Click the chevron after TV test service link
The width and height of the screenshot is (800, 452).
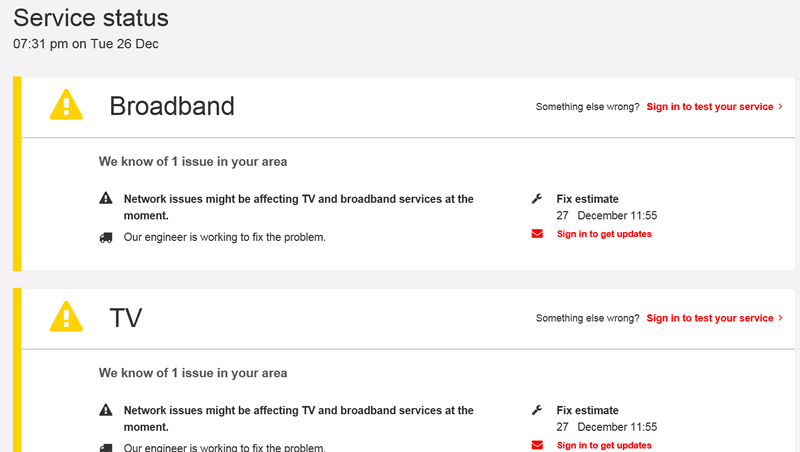pyautogui.click(x=780, y=318)
